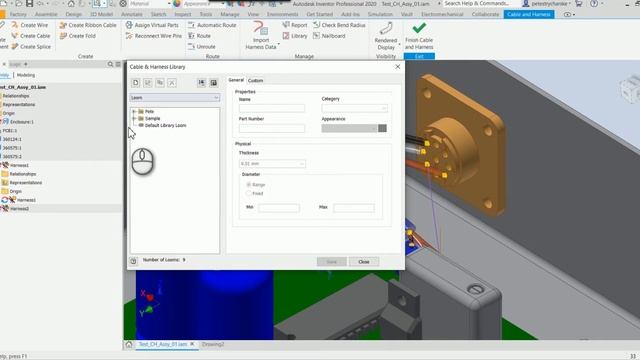The image size is (640, 360).
Task: Open the Electromechanical ribbon tab
Action: [442, 14]
